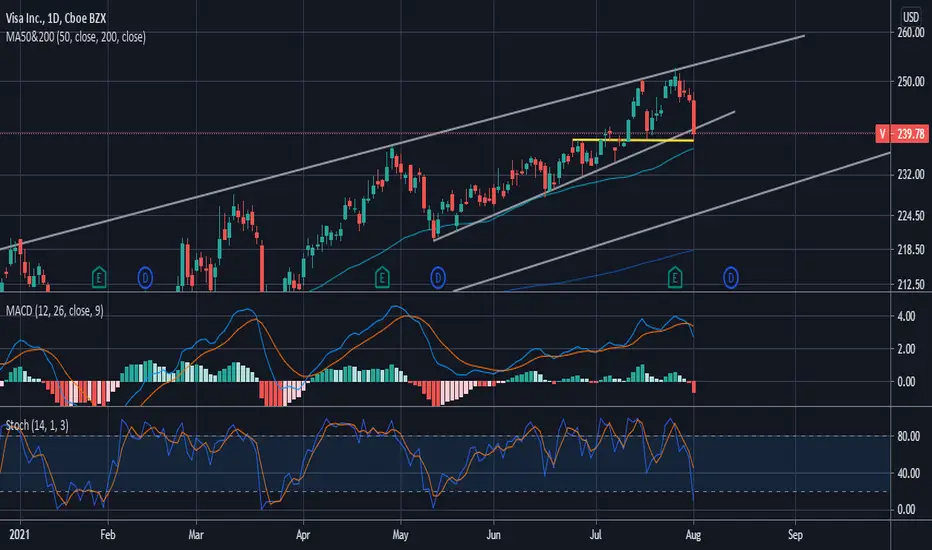
Task: Click the red V 239.78 price label
Action: tap(901, 134)
